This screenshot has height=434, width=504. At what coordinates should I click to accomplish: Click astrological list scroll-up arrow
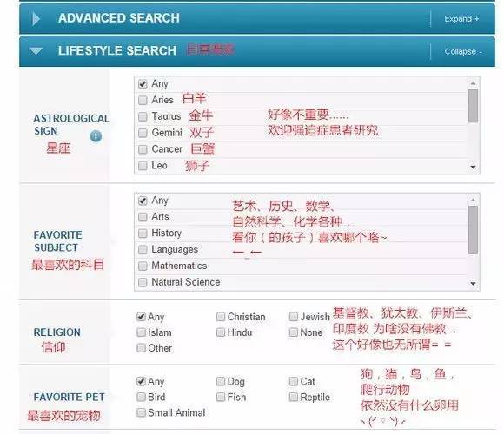473,83
